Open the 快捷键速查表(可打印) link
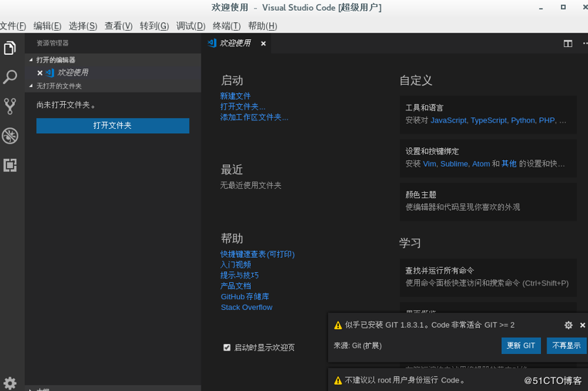This screenshot has width=588, height=391. click(257, 254)
